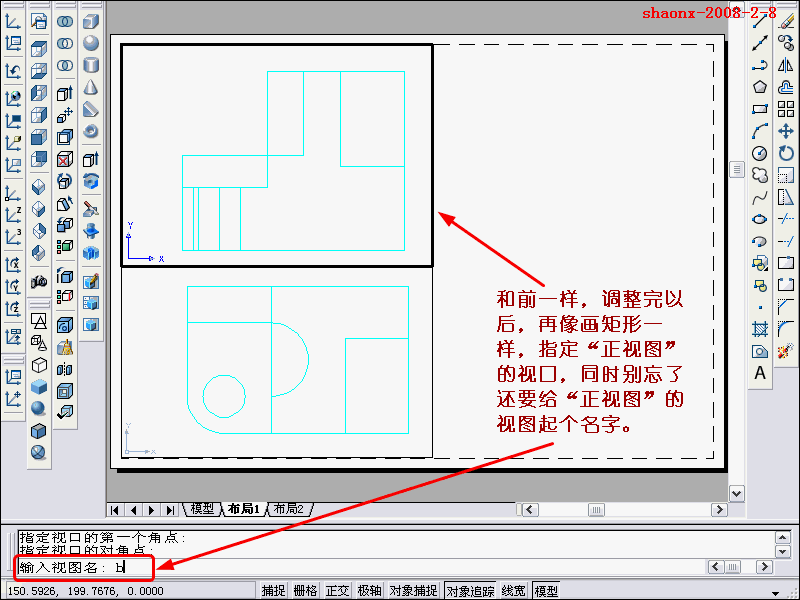Select the Delete Faces tool with red X

[x=65, y=160]
